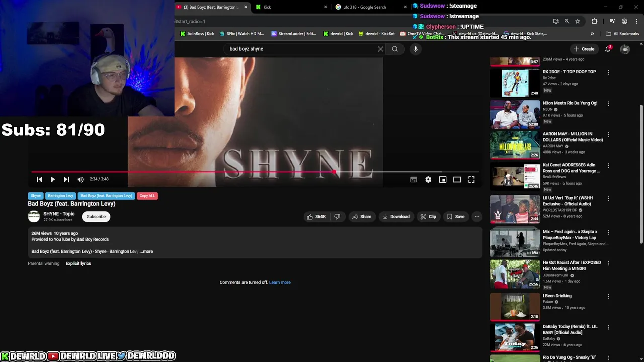Open DaBaby Today (Remix) thumbnail
This screenshot has height=362, width=644.
click(x=515, y=337)
